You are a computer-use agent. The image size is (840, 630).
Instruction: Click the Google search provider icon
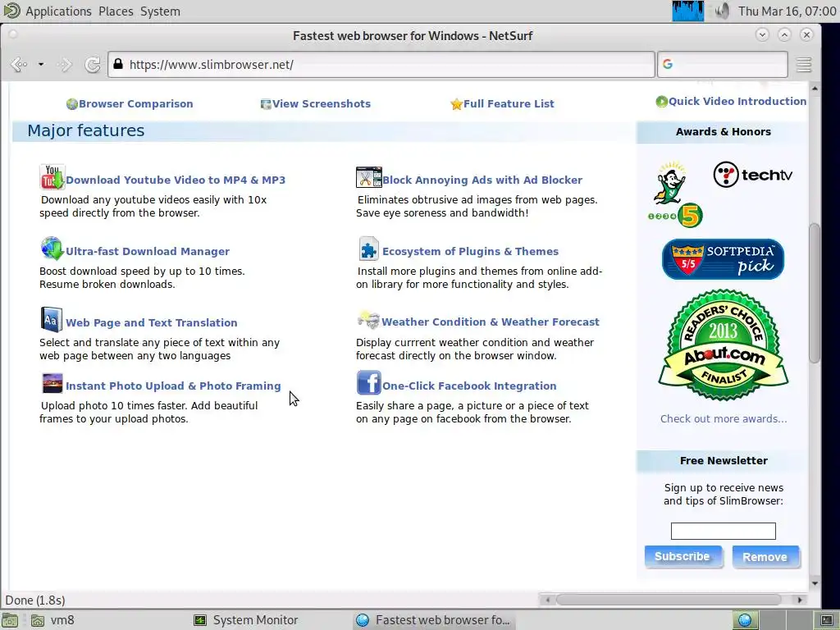(668, 64)
